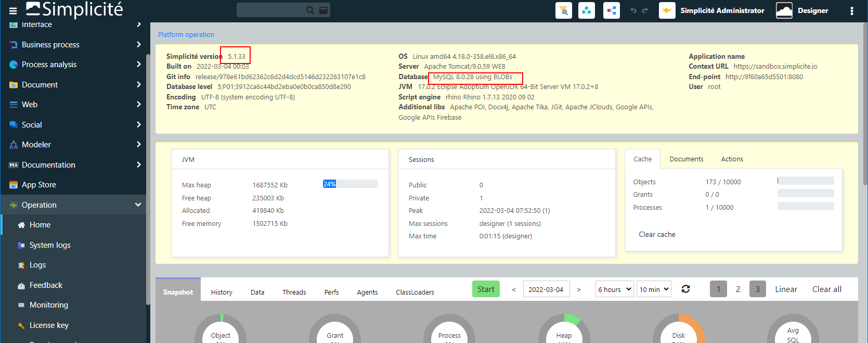The image size is (868, 343).
Task: Open the Perfs tab
Action: (331, 292)
